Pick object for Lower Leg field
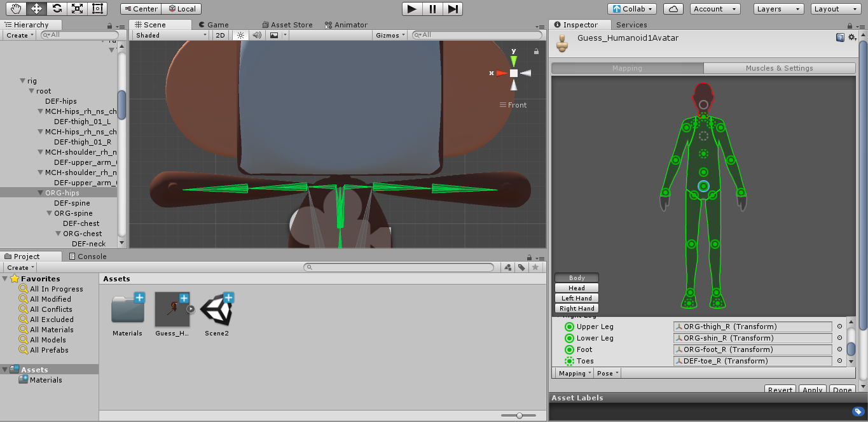868x422 pixels. (839, 338)
